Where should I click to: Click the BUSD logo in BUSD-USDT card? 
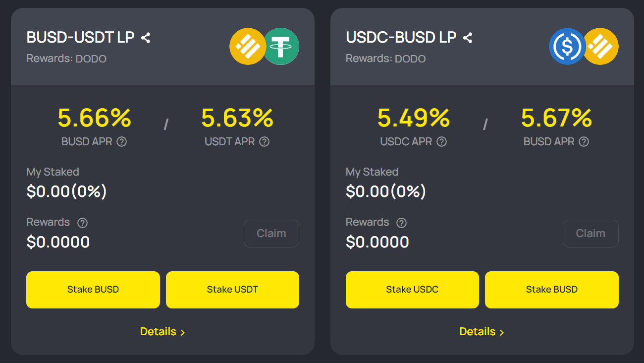[x=247, y=47]
